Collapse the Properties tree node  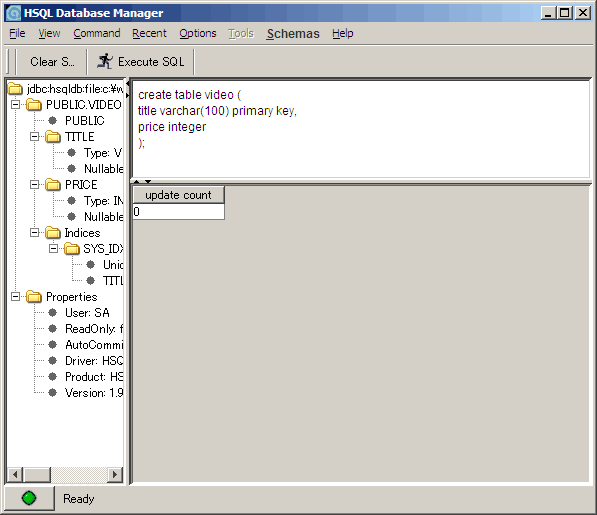pos(15,296)
